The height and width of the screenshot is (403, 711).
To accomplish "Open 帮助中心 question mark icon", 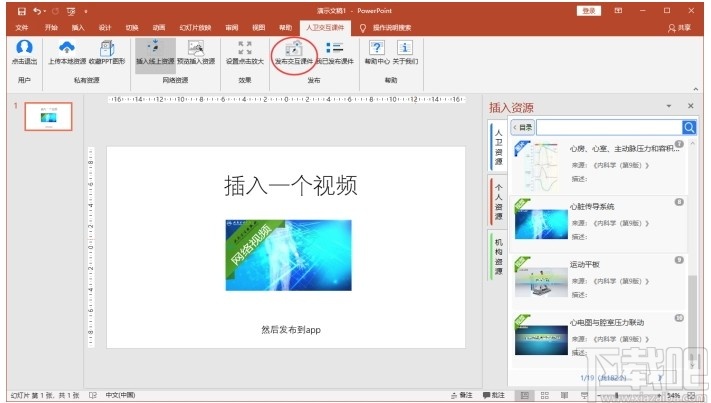I will (377, 47).
